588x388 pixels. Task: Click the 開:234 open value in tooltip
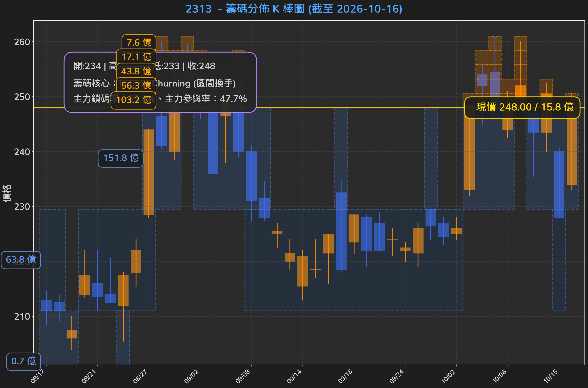(x=87, y=66)
